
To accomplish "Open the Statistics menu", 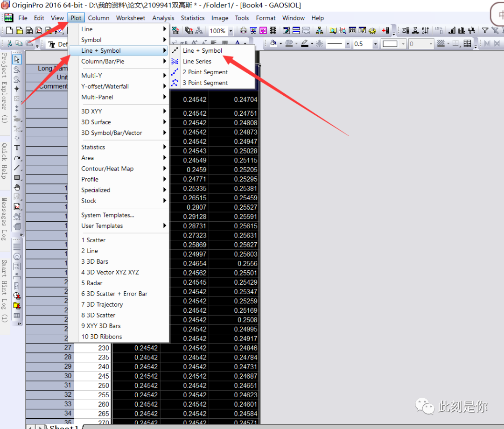I will tap(193, 18).
